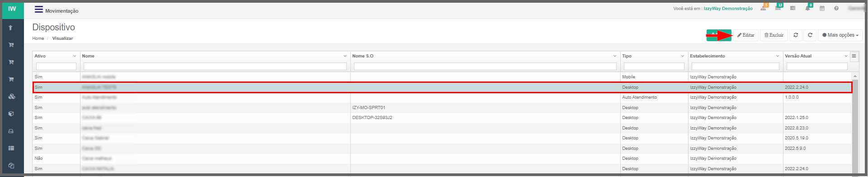Click the Excluir button
This screenshot has width=868, height=177.
(774, 35)
